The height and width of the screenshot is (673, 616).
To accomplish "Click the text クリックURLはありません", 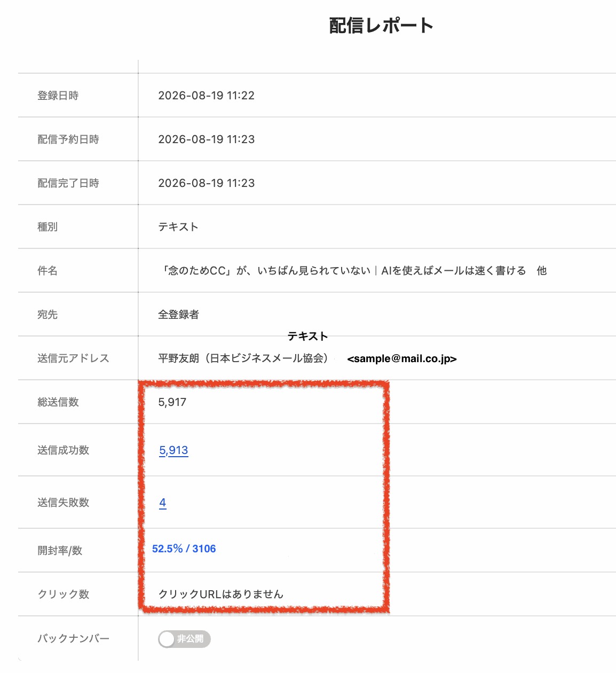I will point(221,594).
